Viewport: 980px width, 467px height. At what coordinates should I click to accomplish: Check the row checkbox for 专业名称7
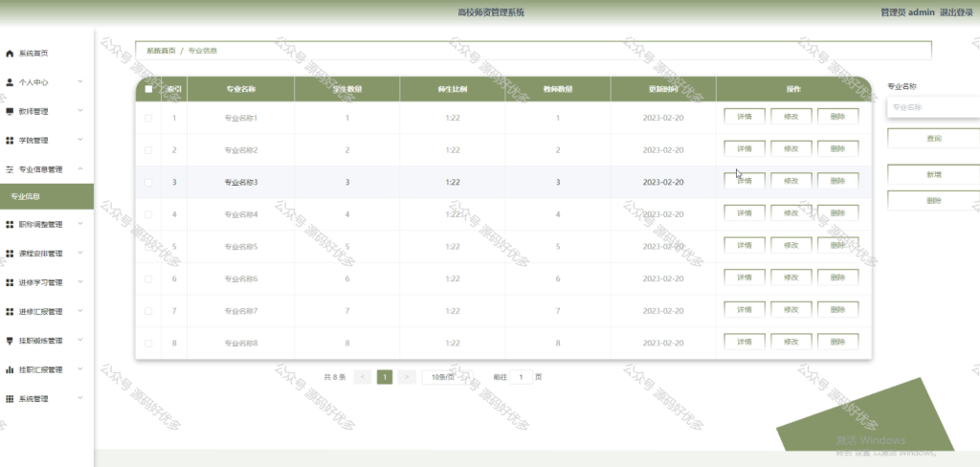point(148,311)
